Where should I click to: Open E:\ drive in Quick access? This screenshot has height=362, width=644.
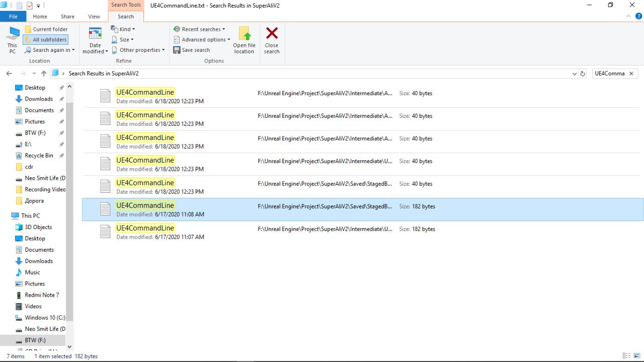[28, 144]
